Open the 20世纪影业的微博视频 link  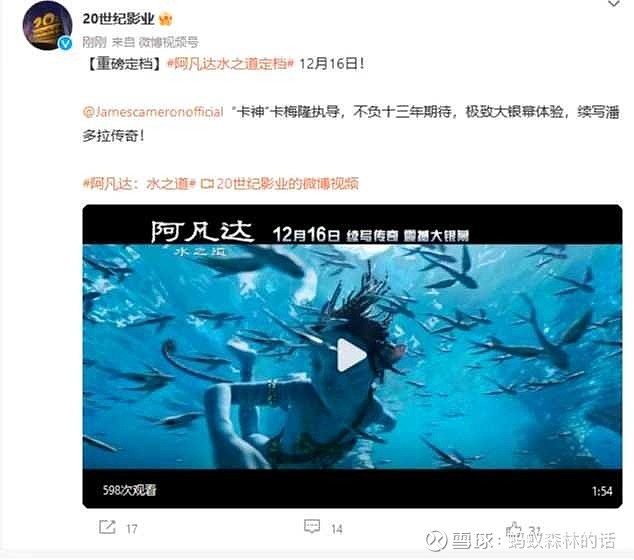point(280,184)
